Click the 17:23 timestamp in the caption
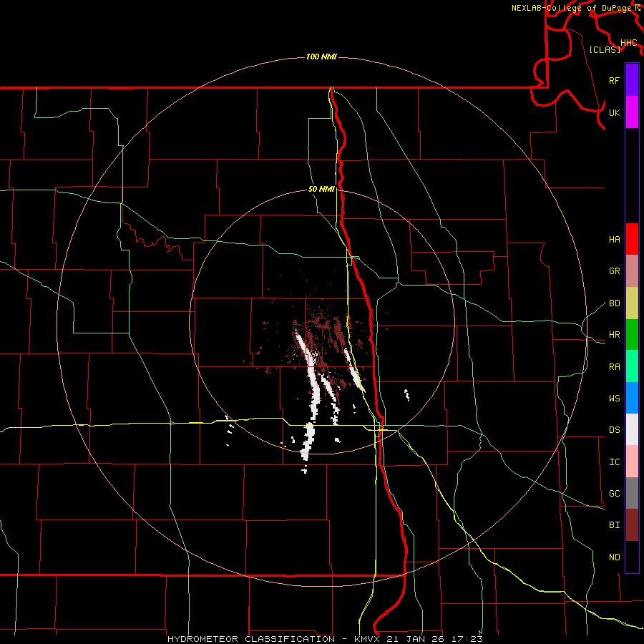This screenshot has width=644, height=644. 467,639
